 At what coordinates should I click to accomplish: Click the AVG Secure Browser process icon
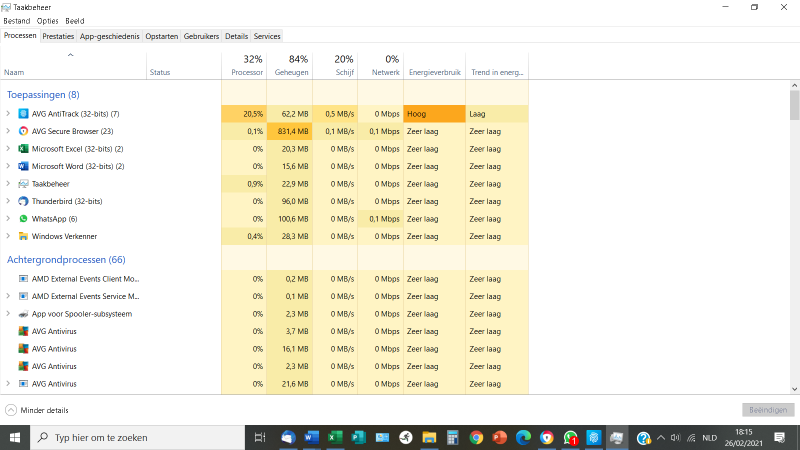(x=23, y=131)
